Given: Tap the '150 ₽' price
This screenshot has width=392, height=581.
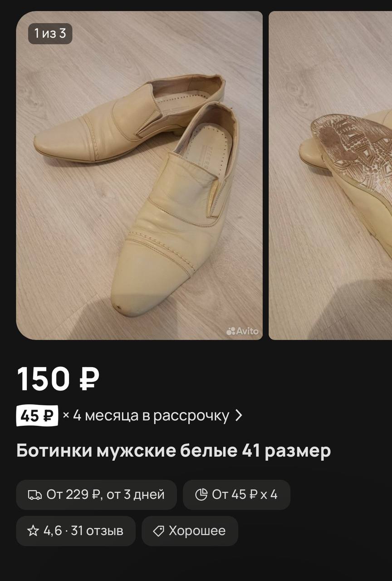Looking at the screenshot, I should (x=58, y=379).
